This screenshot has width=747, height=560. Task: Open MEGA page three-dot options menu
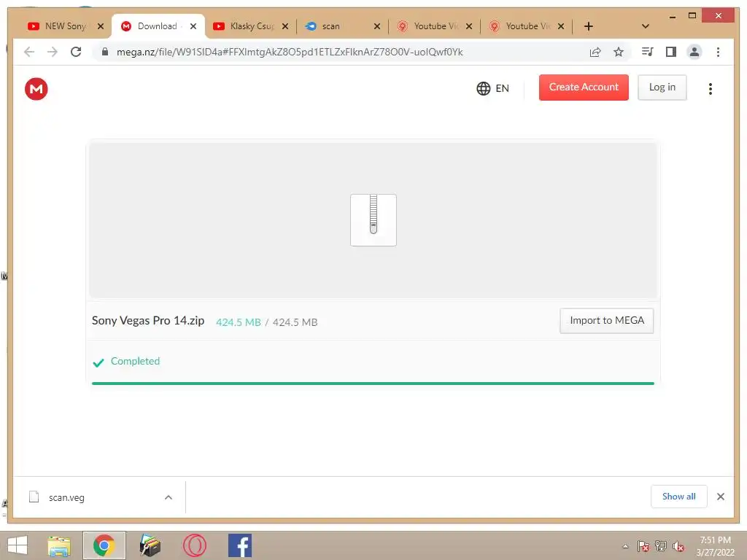(710, 88)
